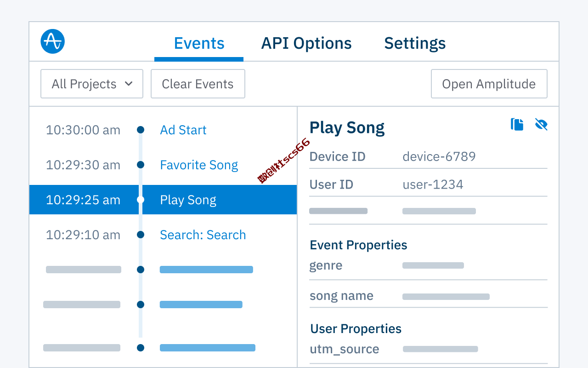
Task: Click the Amplitude logo icon
Action: point(52,42)
